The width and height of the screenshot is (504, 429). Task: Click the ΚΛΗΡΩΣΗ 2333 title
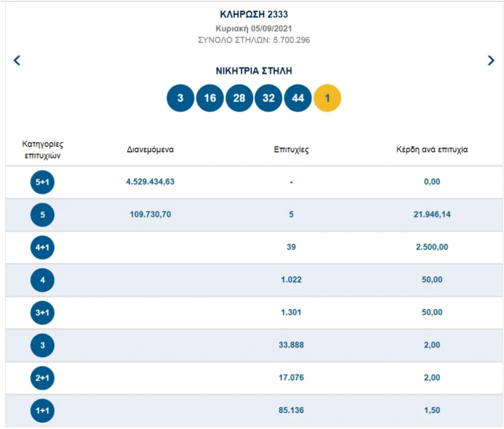[x=254, y=14]
